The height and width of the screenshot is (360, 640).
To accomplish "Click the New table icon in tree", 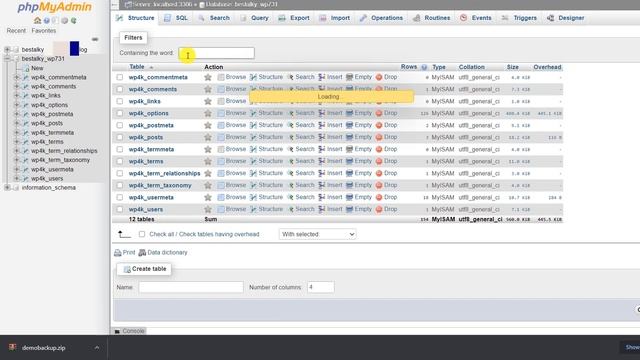I will coord(26,69).
